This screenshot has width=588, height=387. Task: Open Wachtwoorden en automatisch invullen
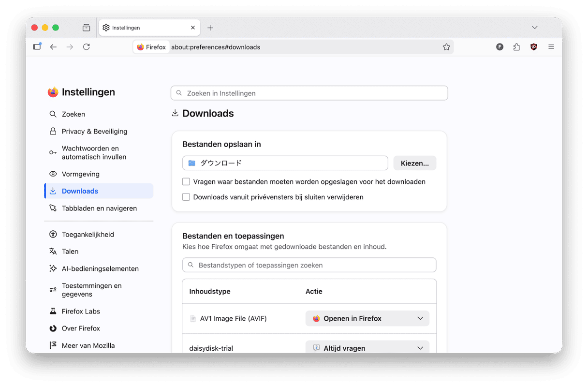pyautogui.click(x=99, y=152)
